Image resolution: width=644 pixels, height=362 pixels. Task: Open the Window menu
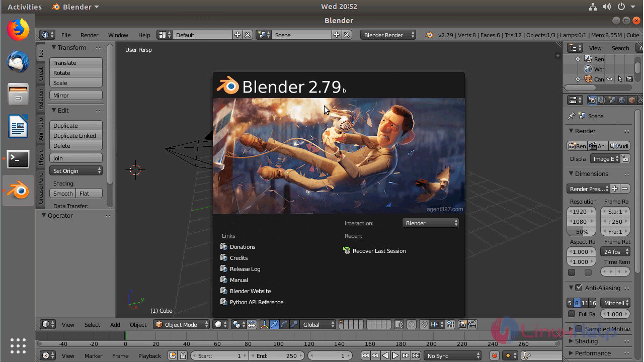(x=118, y=35)
